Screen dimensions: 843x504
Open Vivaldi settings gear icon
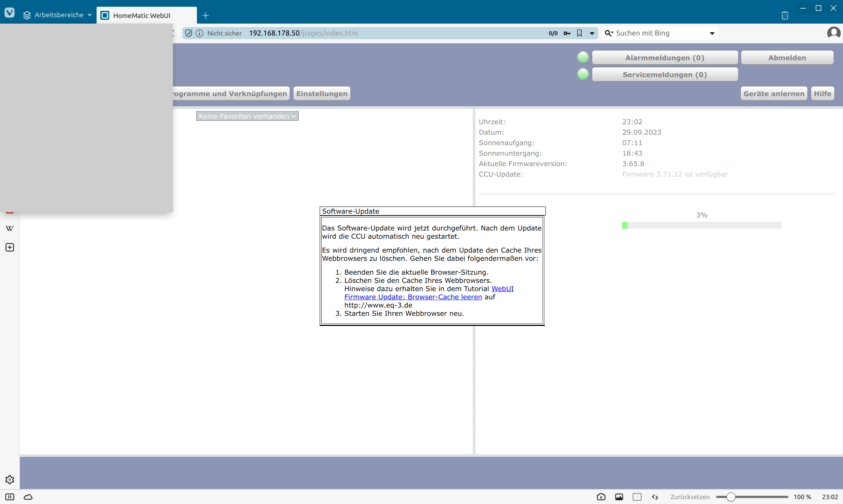tap(10, 479)
